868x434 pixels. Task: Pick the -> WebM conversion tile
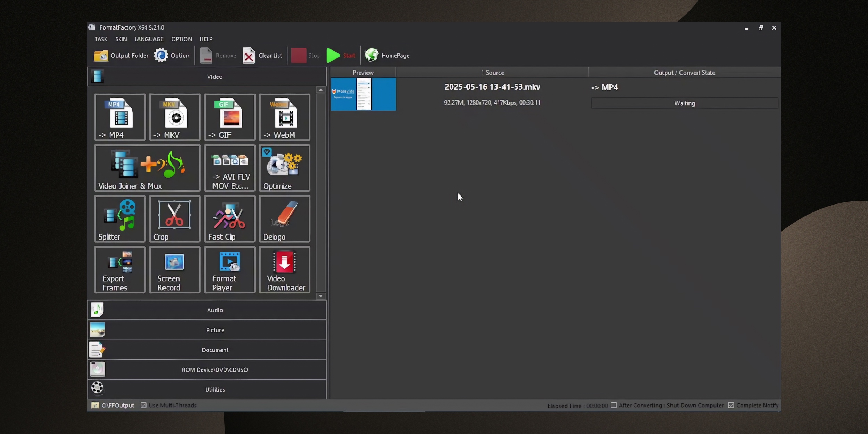284,117
